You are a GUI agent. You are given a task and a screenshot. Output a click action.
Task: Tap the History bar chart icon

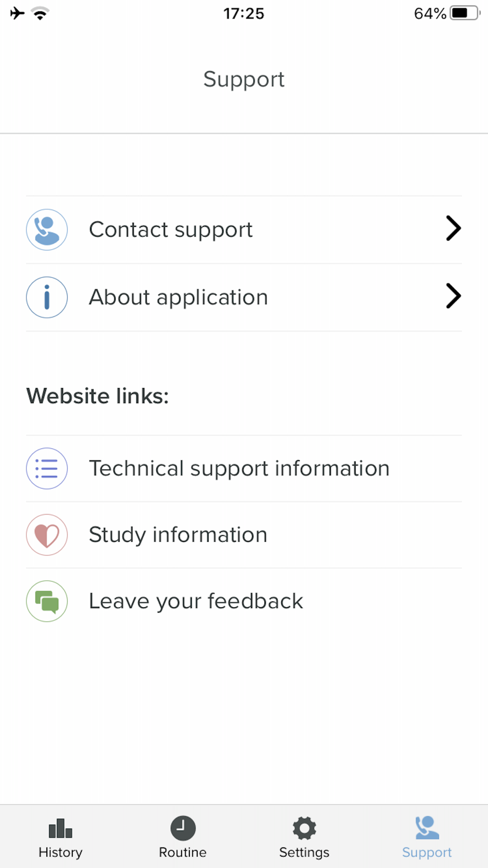point(61,828)
